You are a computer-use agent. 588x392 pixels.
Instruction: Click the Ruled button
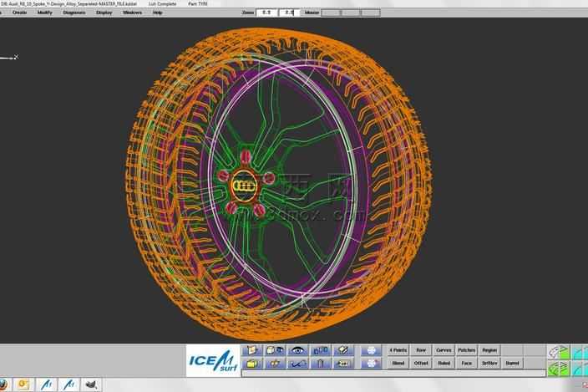444,363
